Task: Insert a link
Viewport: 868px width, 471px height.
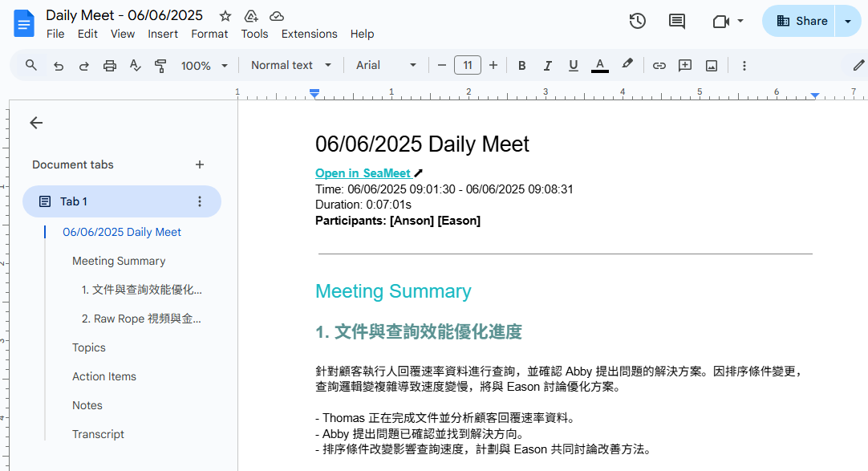Action: pos(659,65)
